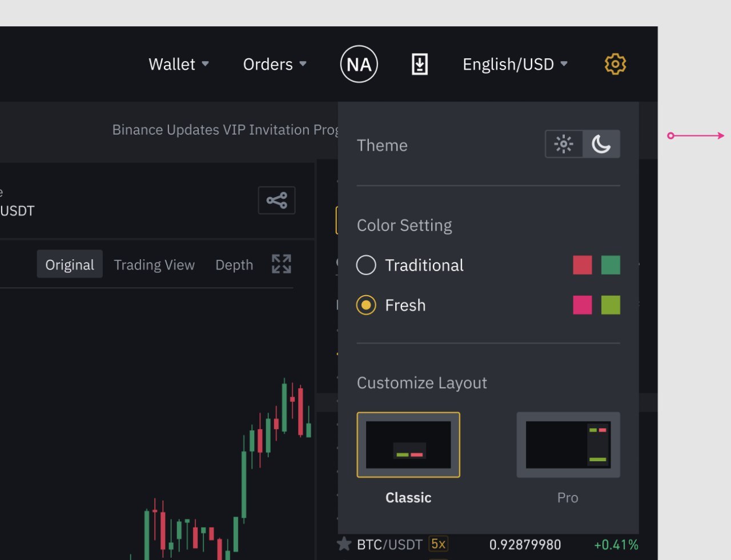Switch to Depth chart tab

point(234,265)
